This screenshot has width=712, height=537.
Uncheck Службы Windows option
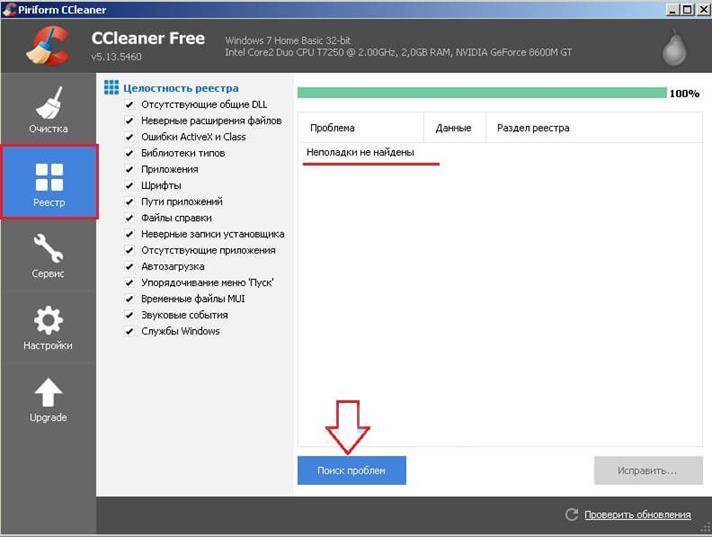point(129,331)
